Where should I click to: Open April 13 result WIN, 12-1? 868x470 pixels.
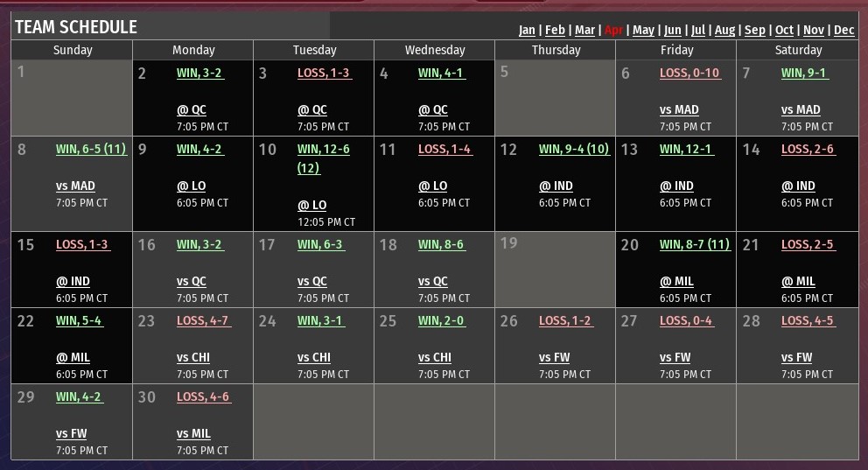click(686, 149)
